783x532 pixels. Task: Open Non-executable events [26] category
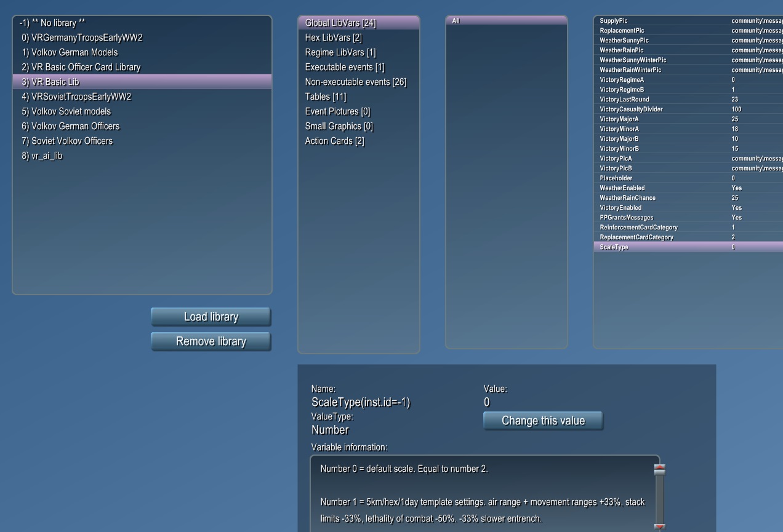[359, 82]
